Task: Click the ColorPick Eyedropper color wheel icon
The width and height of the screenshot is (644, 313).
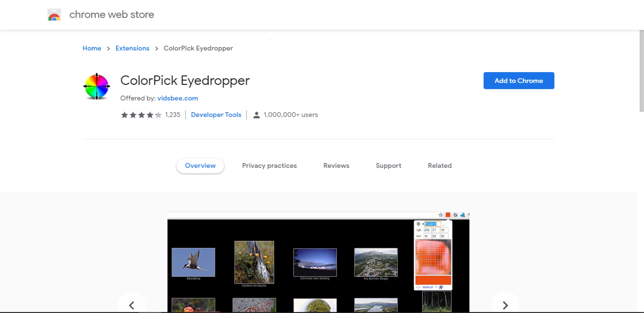Action: 97,86
